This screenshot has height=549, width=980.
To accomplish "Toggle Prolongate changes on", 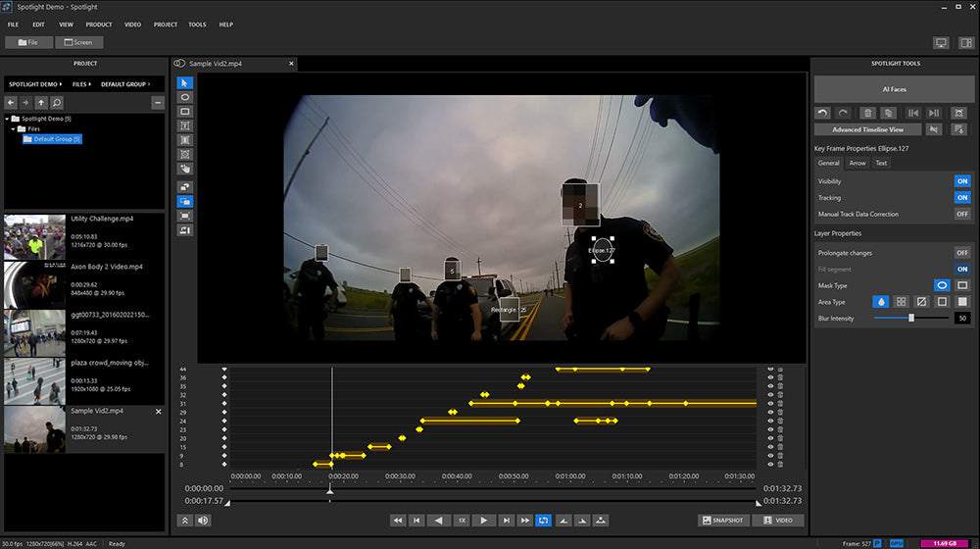I will point(961,252).
